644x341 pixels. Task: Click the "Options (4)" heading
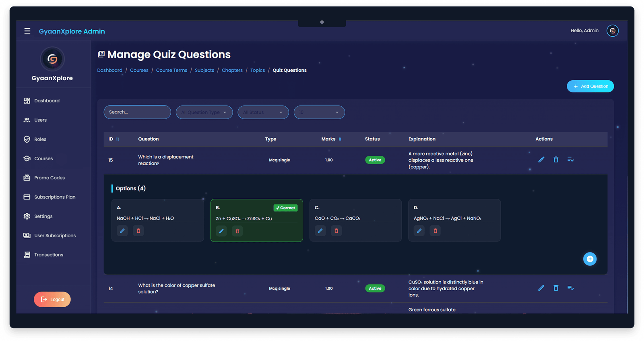pos(130,188)
